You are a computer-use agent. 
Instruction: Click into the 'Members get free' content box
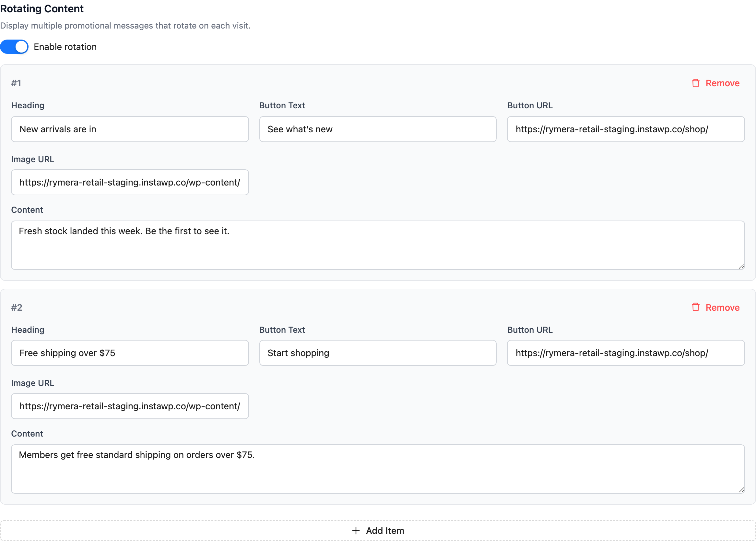tap(378, 469)
